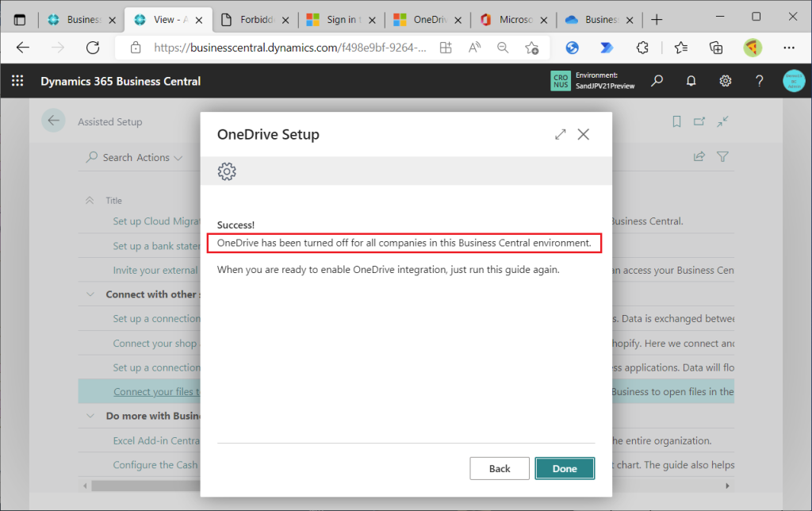Click the right arrow of the horizontal scrollbar
This screenshot has height=511, width=812.
coord(727,486)
